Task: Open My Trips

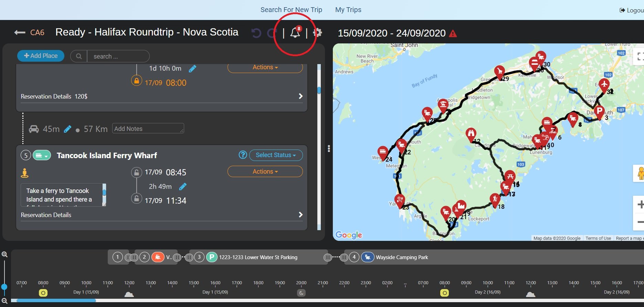Action: coord(348,10)
